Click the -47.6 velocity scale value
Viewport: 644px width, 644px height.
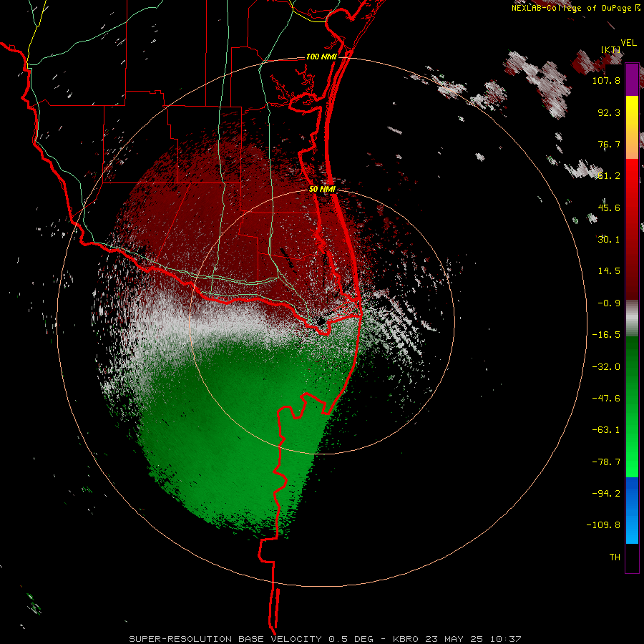click(x=606, y=399)
